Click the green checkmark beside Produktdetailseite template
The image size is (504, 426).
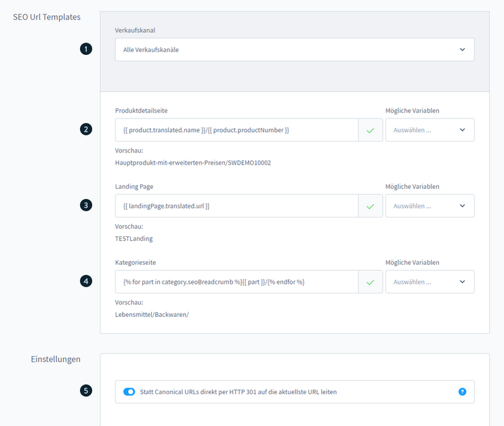click(370, 130)
